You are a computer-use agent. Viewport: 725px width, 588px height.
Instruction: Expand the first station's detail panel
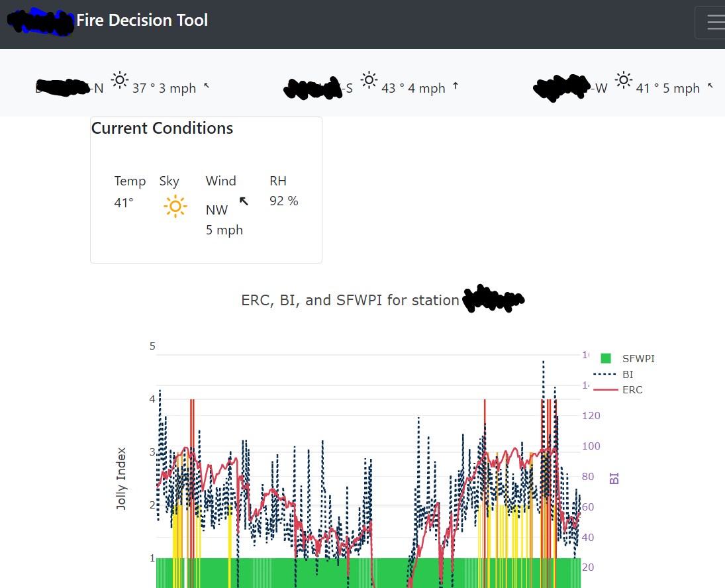(x=66, y=87)
